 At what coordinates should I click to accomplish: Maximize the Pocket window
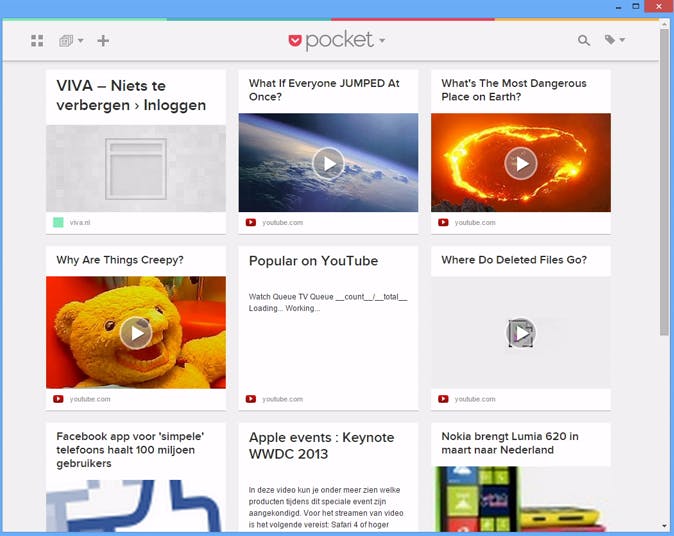636,6
